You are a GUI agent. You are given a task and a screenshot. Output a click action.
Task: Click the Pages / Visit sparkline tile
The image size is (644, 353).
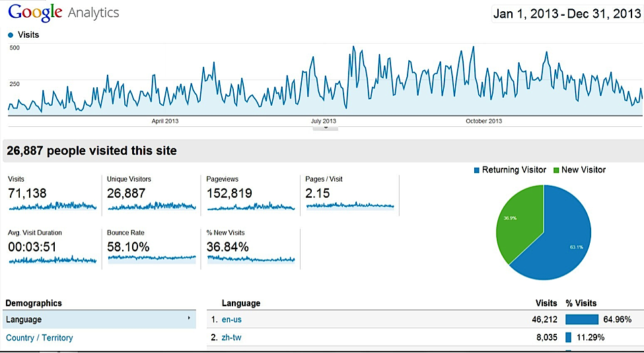click(349, 194)
